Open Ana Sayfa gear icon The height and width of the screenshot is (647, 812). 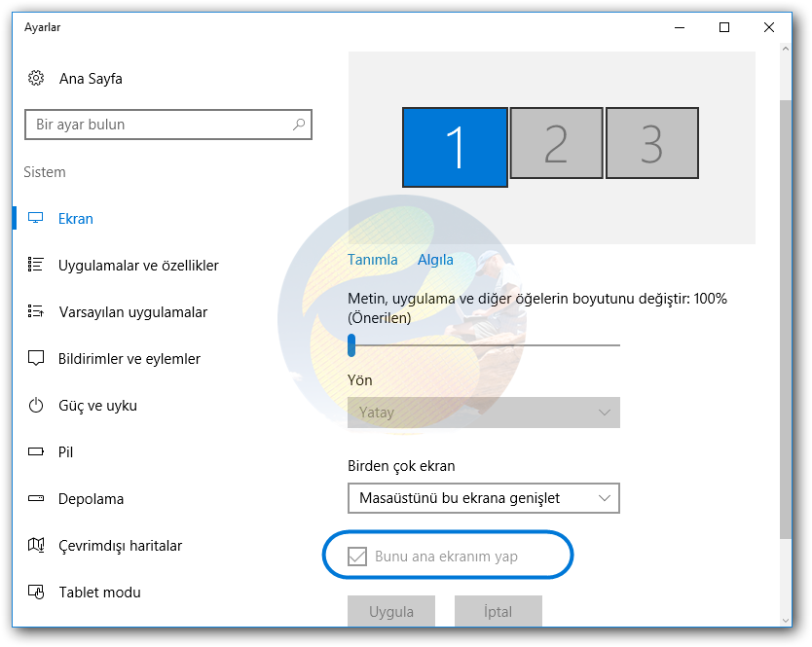[36, 78]
